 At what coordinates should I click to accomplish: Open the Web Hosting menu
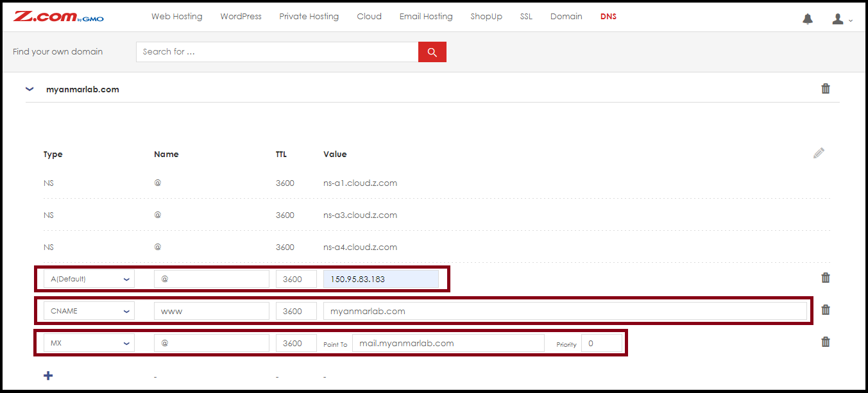(177, 17)
